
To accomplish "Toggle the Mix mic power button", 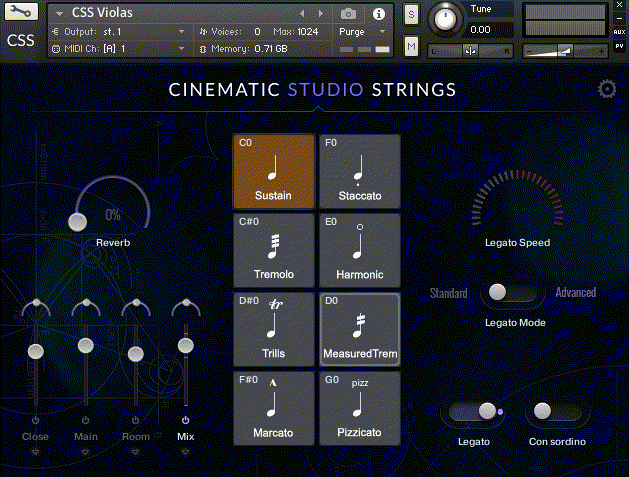I will (185, 420).
